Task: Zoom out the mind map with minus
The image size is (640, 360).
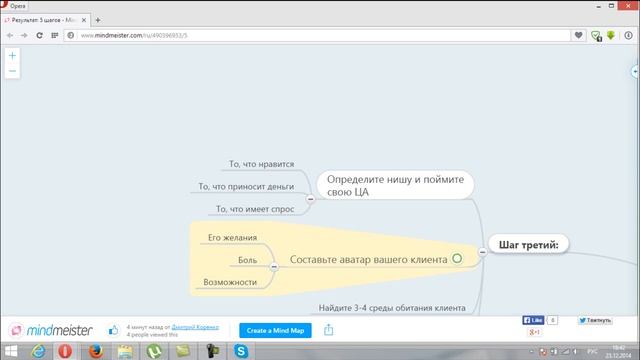Action: [x=12, y=71]
